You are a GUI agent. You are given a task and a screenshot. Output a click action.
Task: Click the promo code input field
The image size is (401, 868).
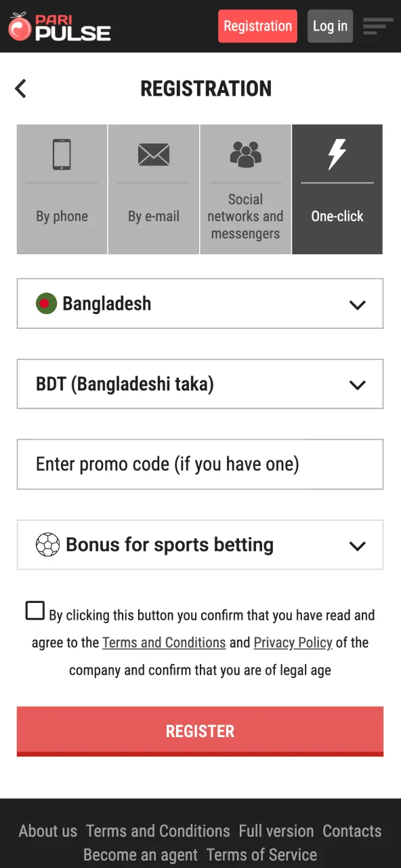pos(200,464)
